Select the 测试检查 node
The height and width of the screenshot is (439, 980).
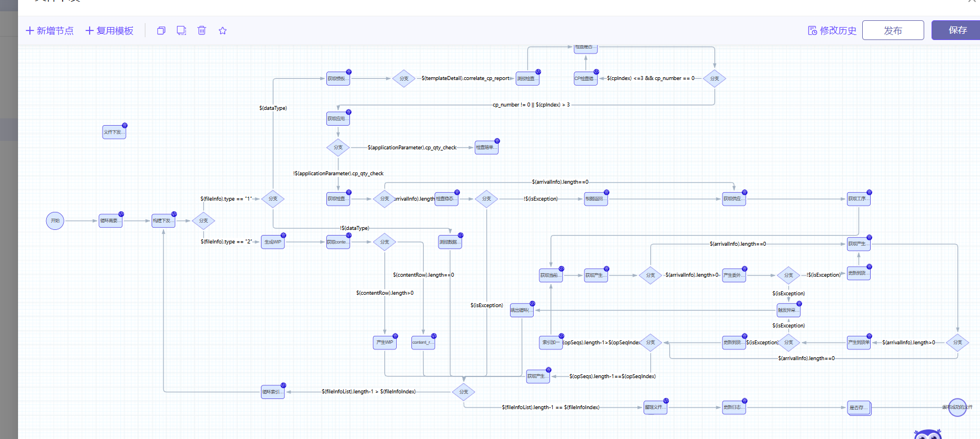point(527,79)
